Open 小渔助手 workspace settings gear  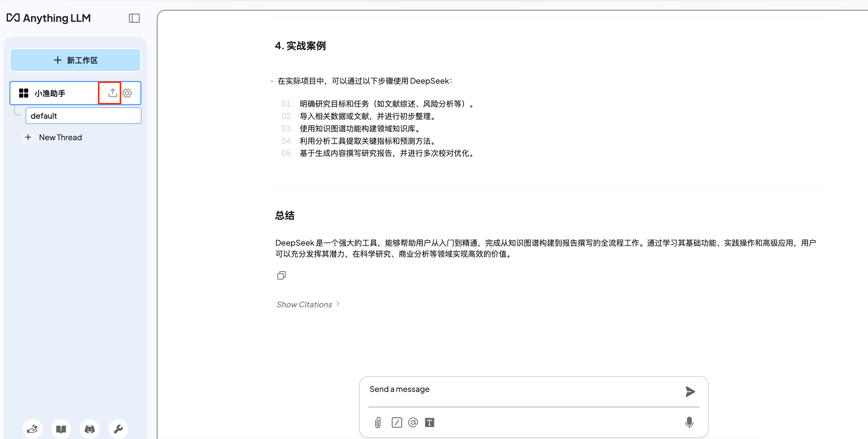click(127, 93)
